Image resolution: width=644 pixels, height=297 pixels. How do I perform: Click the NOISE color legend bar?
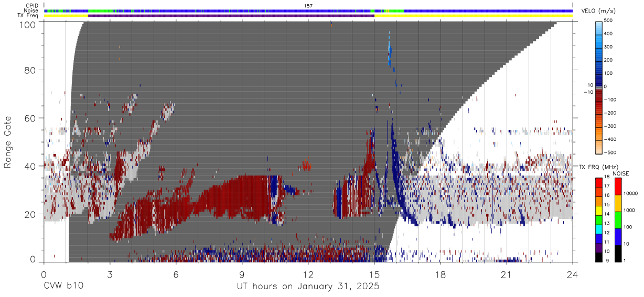(617, 219)
